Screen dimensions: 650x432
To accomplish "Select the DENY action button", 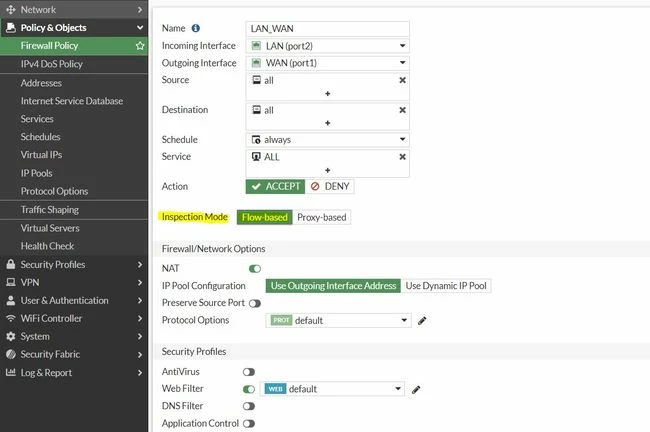I will (330, 187).
